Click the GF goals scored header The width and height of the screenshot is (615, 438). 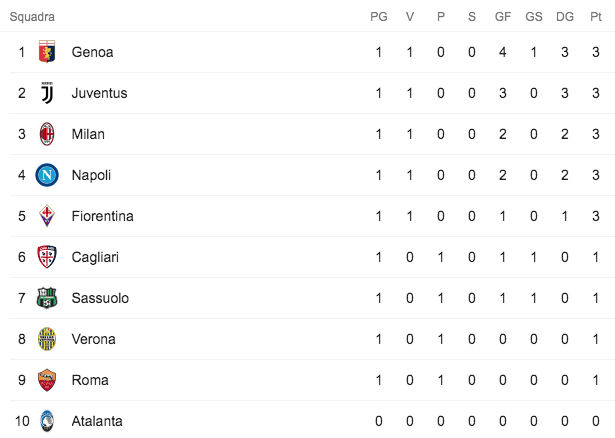502,17
